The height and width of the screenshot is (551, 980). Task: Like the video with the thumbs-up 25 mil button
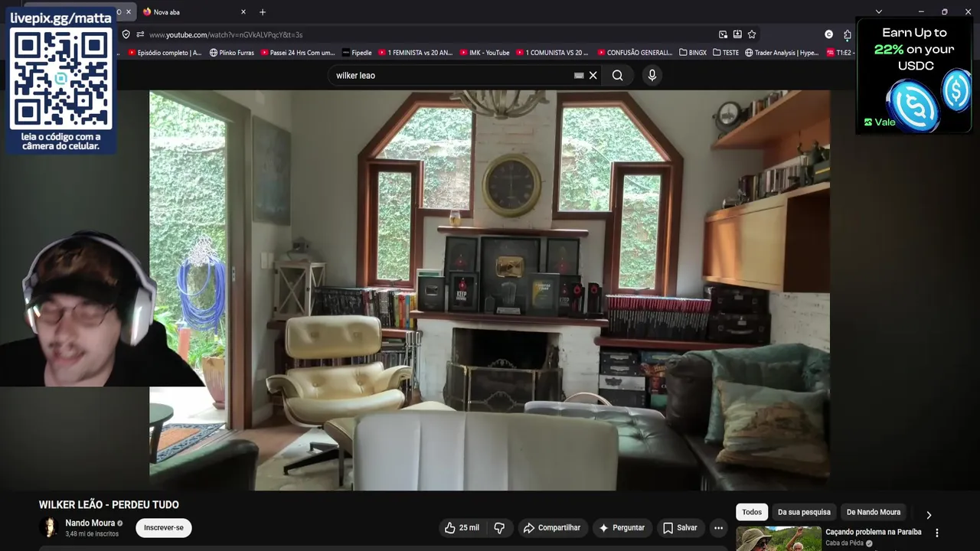coord(462,527)
